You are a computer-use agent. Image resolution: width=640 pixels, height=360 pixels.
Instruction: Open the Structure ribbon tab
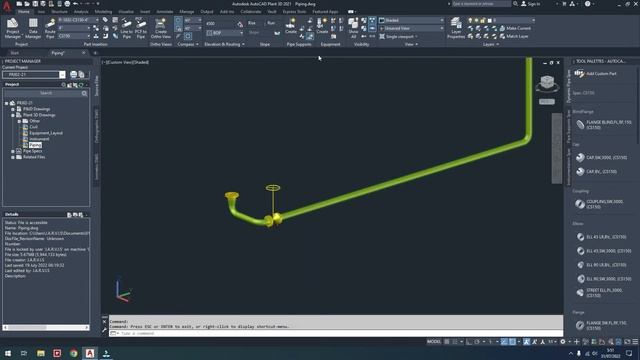(59, 12)
